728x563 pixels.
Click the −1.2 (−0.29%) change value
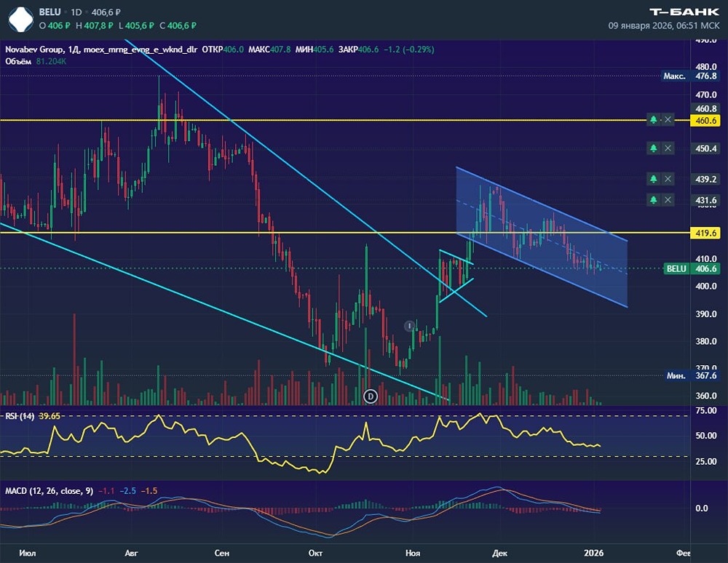click(409, 49)
